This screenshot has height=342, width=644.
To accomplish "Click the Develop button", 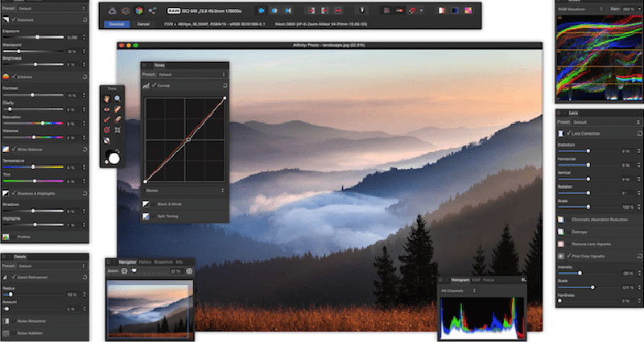I will pos(117,24).
